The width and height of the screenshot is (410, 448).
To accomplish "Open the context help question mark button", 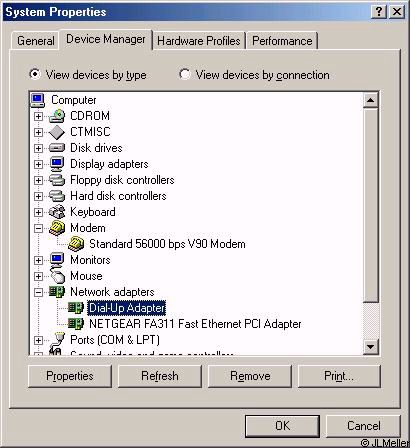I will point(379,12).
